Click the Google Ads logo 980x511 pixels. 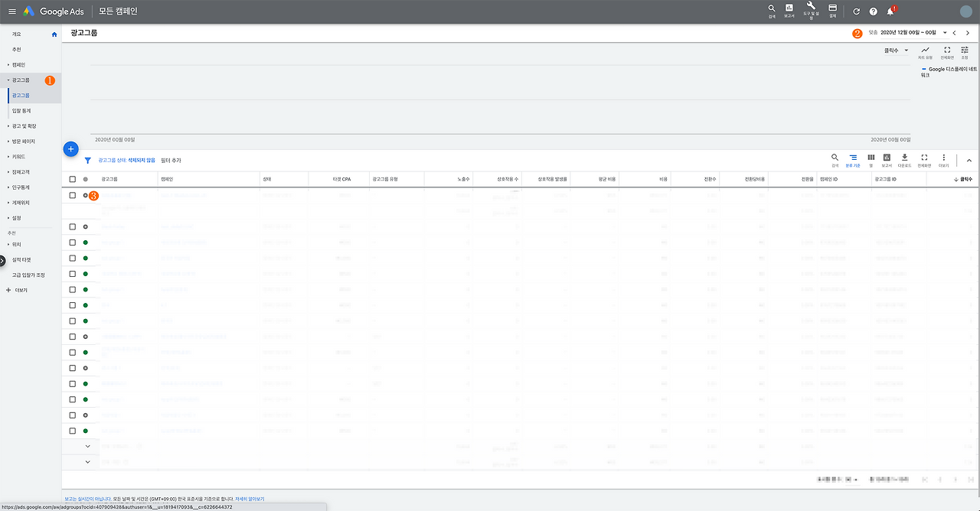tap(55, 11)
